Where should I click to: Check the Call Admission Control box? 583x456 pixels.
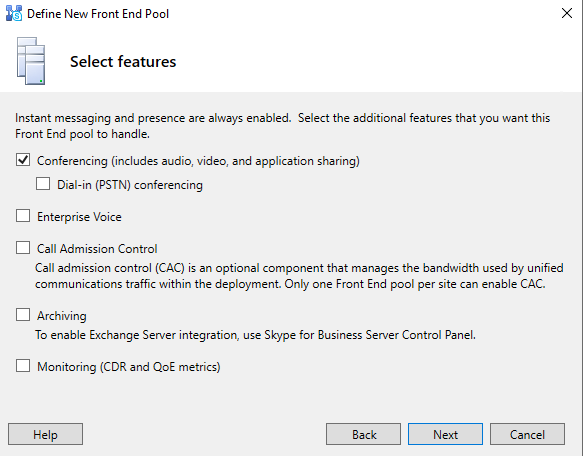click(23, 248)
